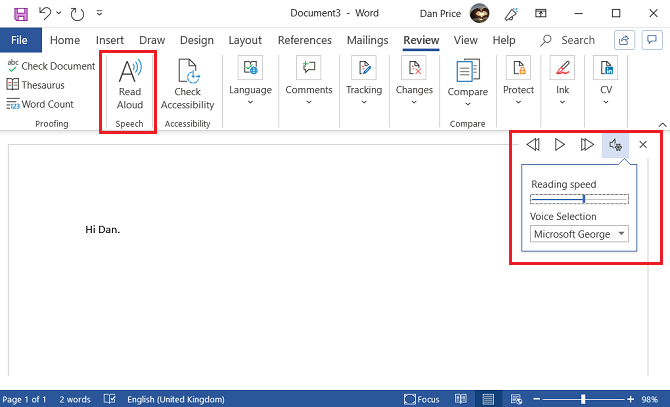The height and width of the screenshot is (407, 670).
Task: Click '2 words' in the status bar
Action: tap(75, 399)
